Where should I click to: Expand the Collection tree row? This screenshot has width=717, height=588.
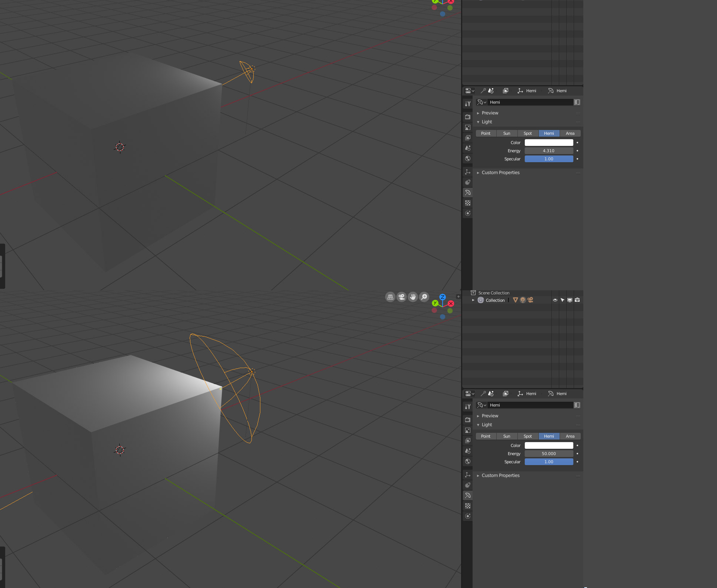pos(473,300)
